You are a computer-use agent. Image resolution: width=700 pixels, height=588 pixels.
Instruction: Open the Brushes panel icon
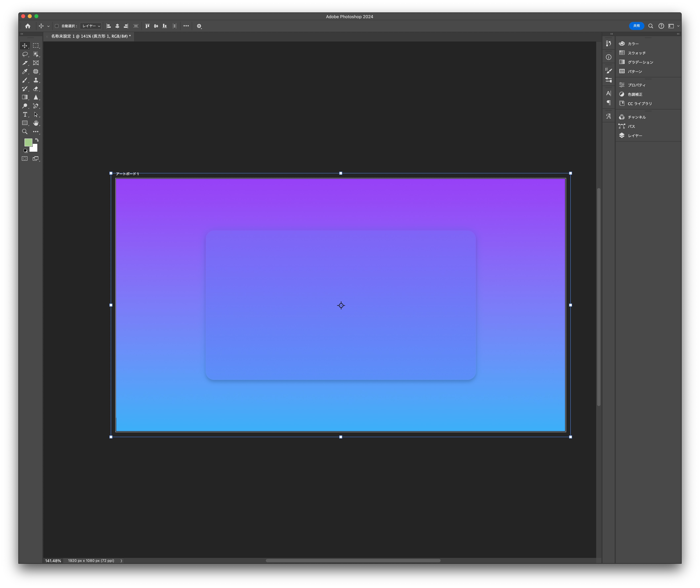tap(609, 80)
